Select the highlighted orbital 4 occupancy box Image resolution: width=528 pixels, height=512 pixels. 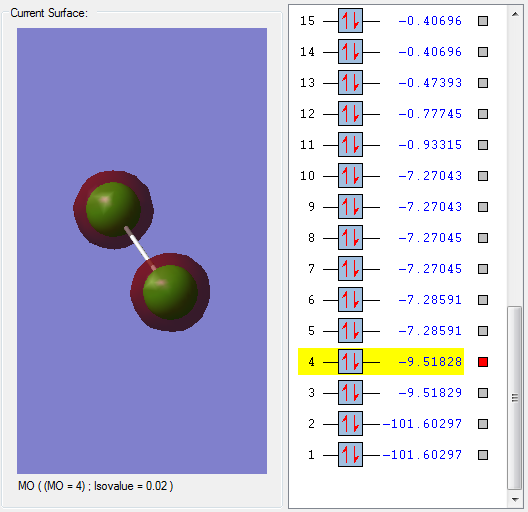[350, 362]
